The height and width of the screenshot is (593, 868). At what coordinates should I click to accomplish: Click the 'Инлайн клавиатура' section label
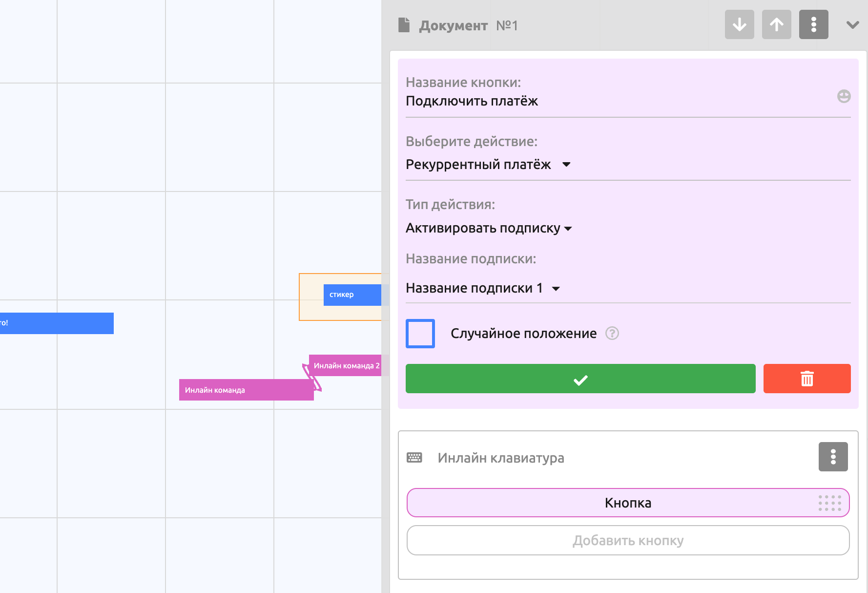pyautogui.click(x=501, y=458)
